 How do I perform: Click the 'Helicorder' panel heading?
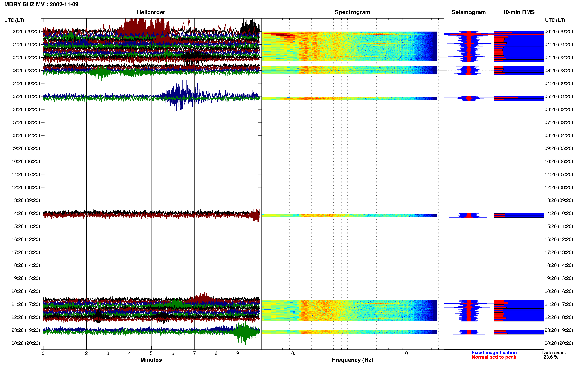tap(151, 12)
